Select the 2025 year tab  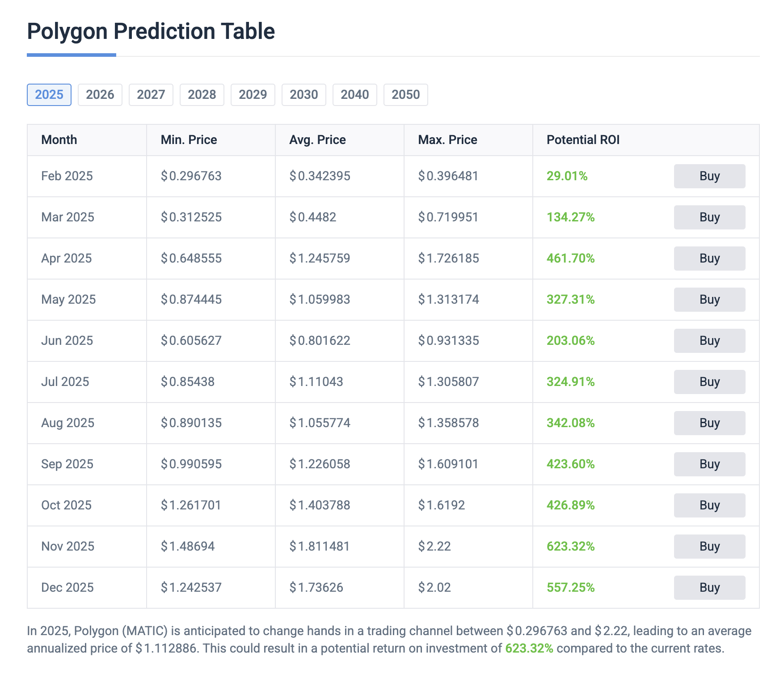click(x=49, y=95)
